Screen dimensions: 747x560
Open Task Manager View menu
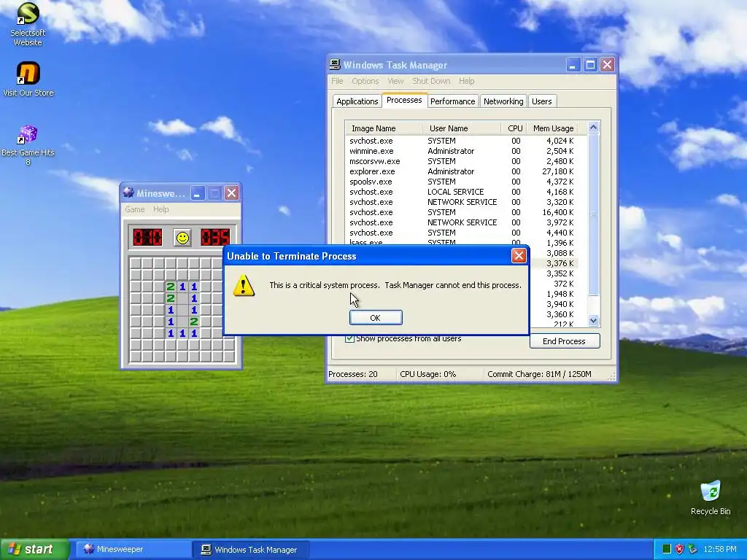(x=395, y=81)
